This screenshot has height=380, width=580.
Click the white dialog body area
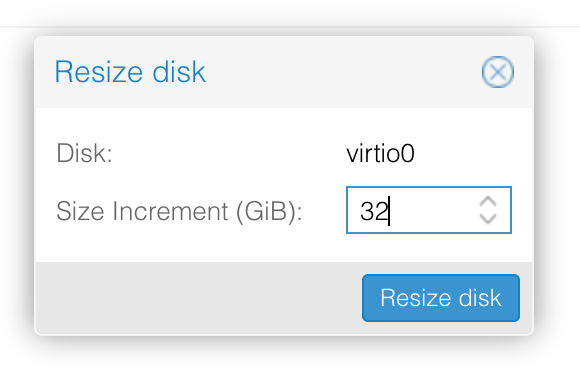point(284,185)
